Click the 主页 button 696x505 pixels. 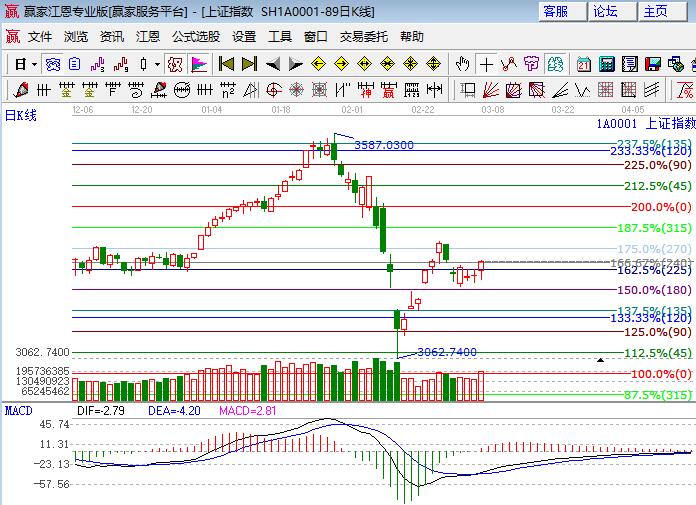(655, 11)
